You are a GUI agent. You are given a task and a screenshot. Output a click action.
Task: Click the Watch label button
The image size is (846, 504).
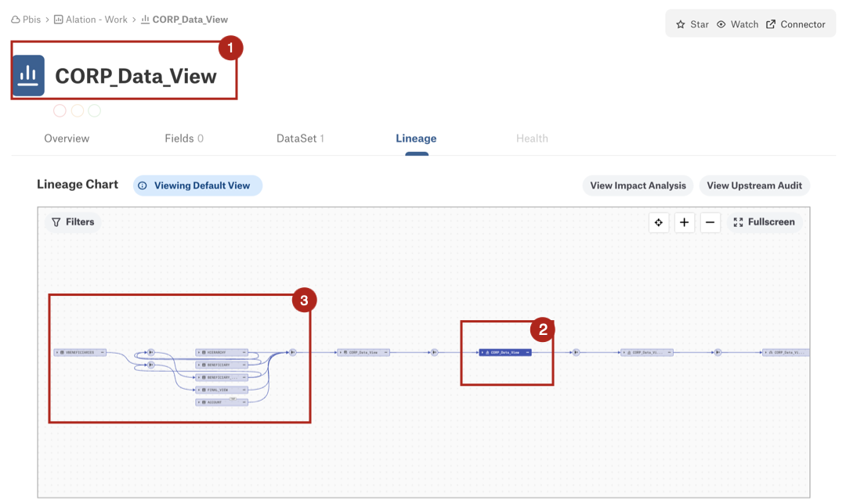(745, 24)
